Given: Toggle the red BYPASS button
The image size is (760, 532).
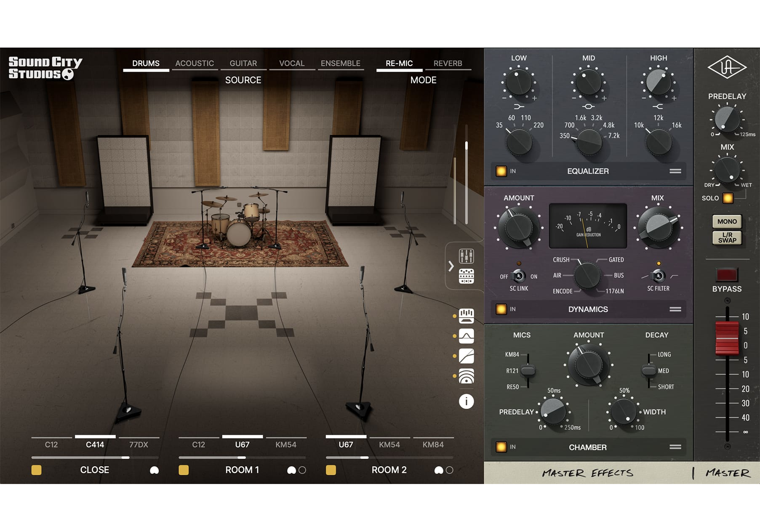Looking at the screenshot, I should [727, 275].
